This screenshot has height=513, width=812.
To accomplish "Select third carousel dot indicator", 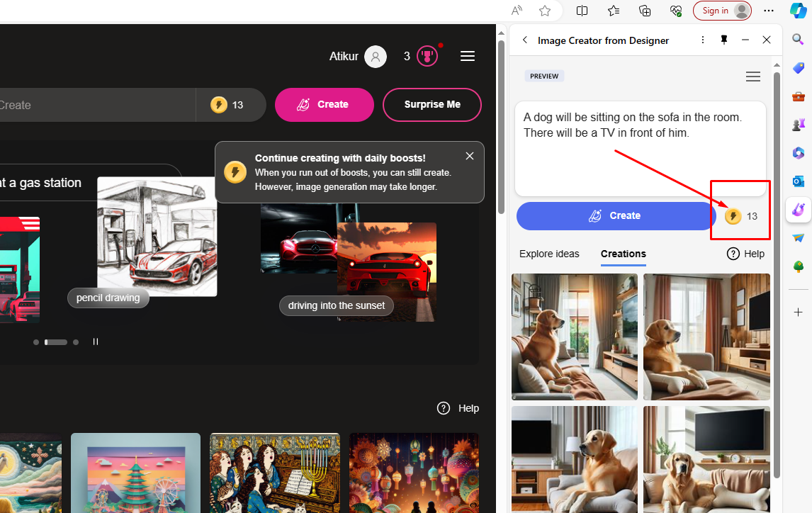I will pos(76,342).
